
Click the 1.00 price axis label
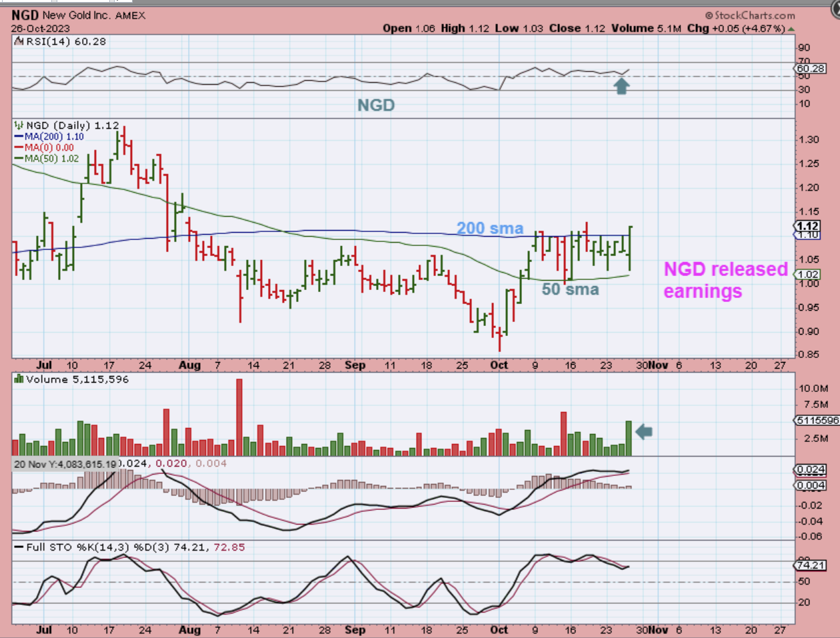click(x=809, y=284)
